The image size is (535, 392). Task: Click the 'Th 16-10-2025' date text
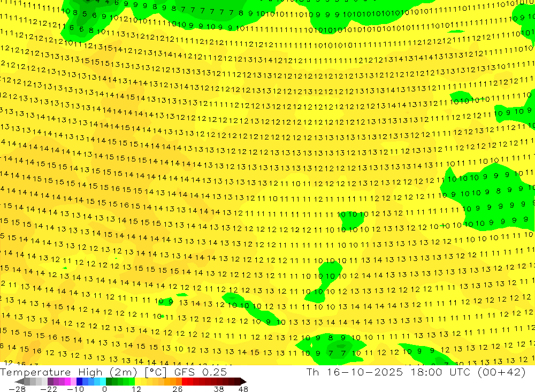pyautogui.click(x=355, y=372)
